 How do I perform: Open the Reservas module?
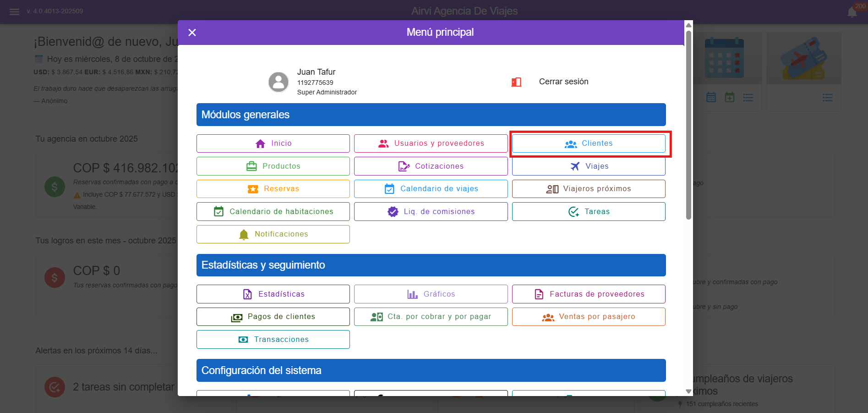pyautogui.click(x=273, y=189)
